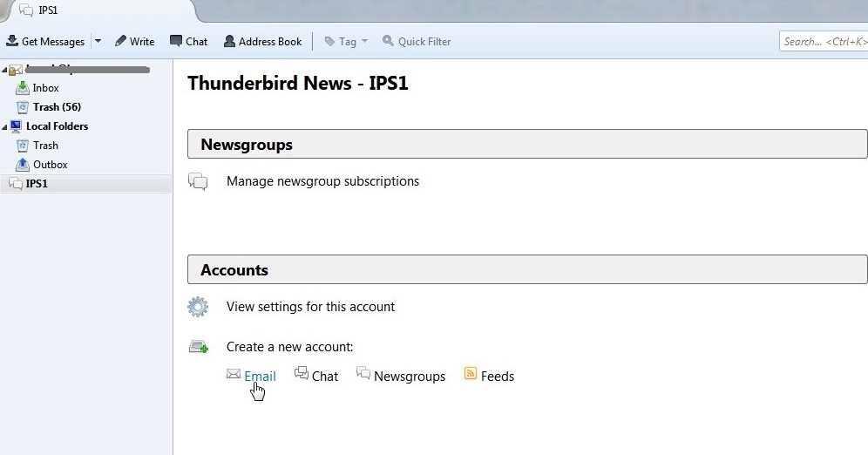Click the account settings gear icon
This screenshot has width=868, height=455.
pyautogui.click(x=198, y=307)
